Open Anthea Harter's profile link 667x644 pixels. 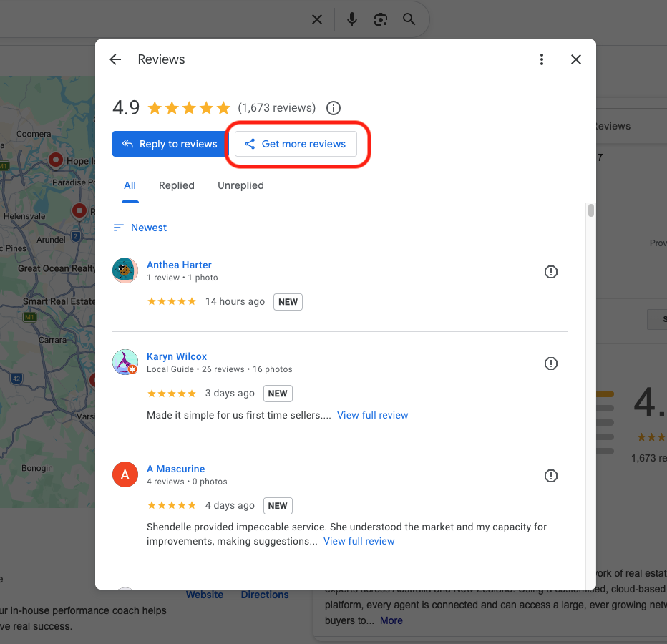[179, 265]
